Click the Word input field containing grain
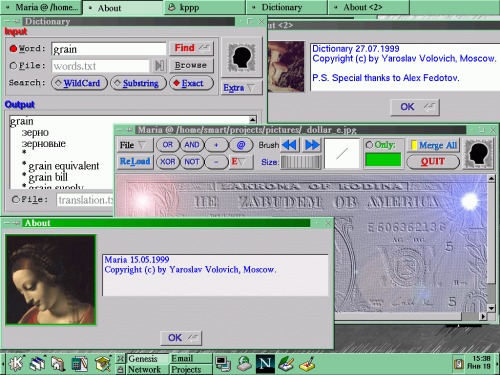Viewport: 500px width, 375px height. [109, 49]
